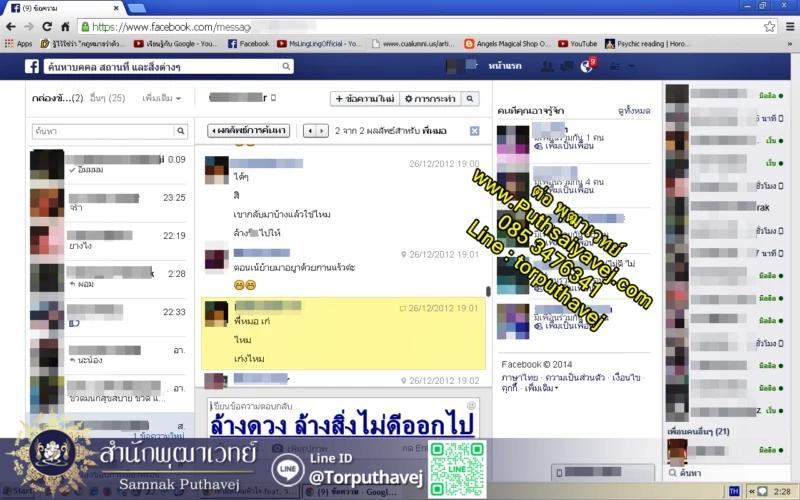Open the (9) ข้อความ Chrome taskbar item

(x=354, y=492)
